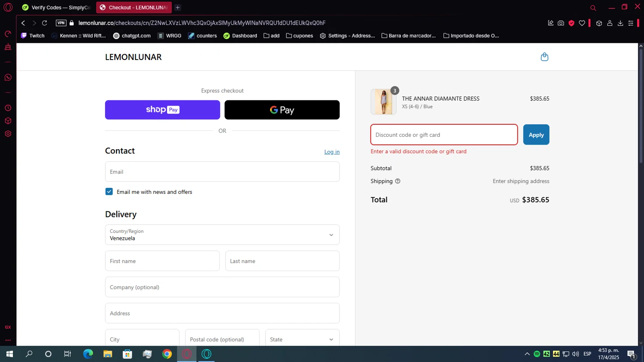This screenshot has width=644, height=362.
Task: Open WRGG bookmark
Action: coord(170,36)
